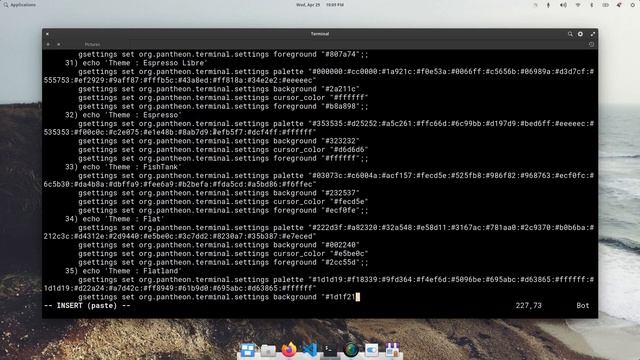Click the 'Theme : Flatland' echo line
640x360 pixels.
(x=123, y=271)
